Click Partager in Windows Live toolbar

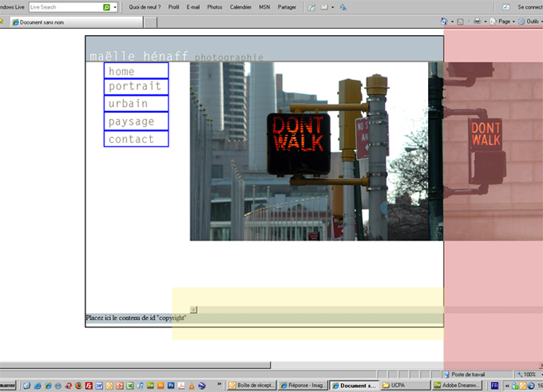point(287,7)
